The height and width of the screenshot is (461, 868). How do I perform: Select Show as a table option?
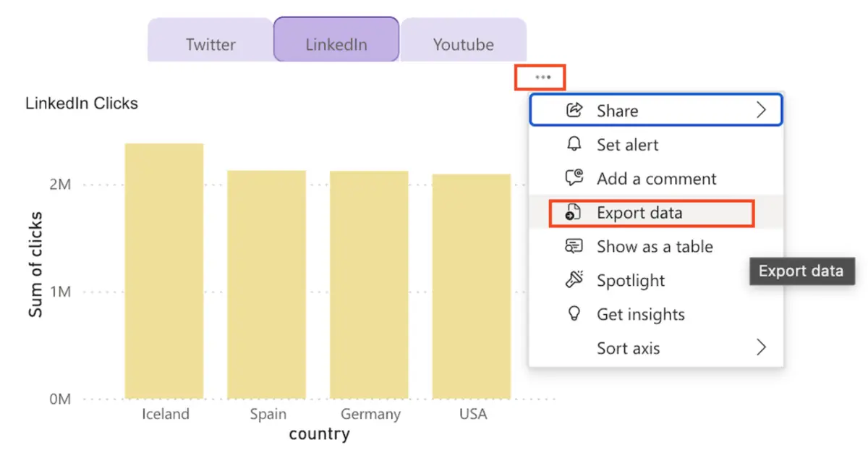[x=657, y=246]
